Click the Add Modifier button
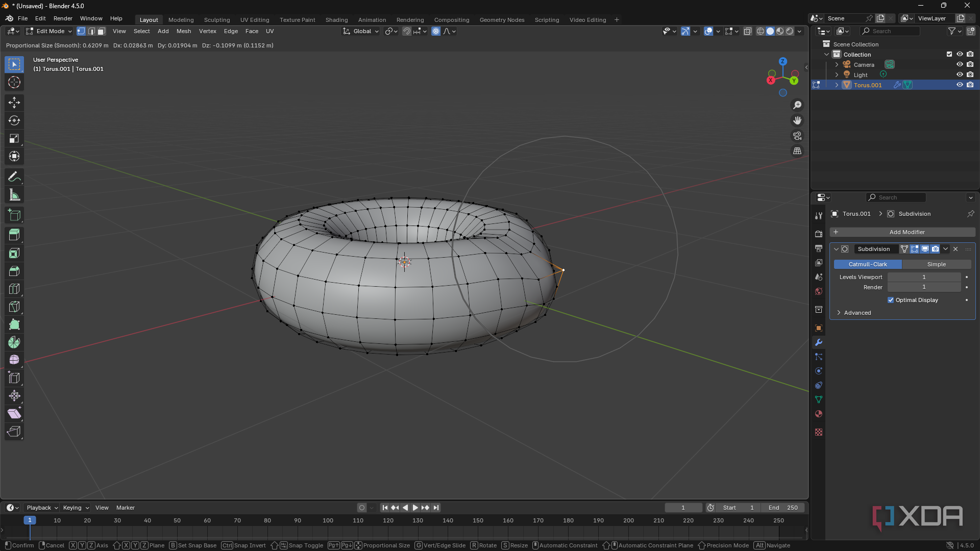 coord(902,232)
